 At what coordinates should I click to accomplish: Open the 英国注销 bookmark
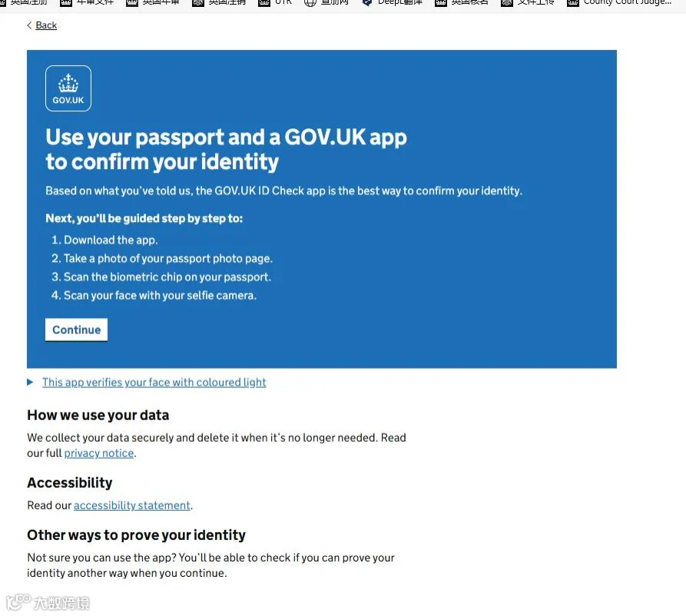click(x=219, y=2)
